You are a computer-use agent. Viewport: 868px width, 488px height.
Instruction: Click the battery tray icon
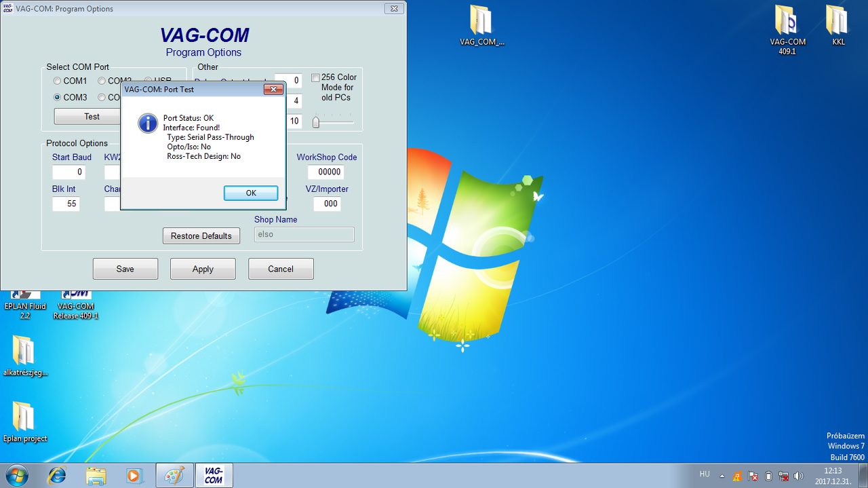(x=768, y=476)
